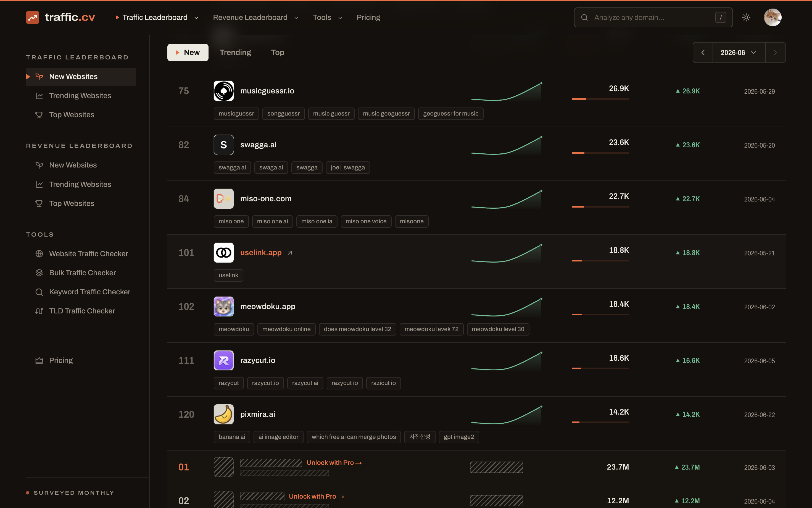Click Trending Websites chart icon under Revenue Leaderboard
The height and width of the screenshot is (508, 812).
click(x=39, y=184)
